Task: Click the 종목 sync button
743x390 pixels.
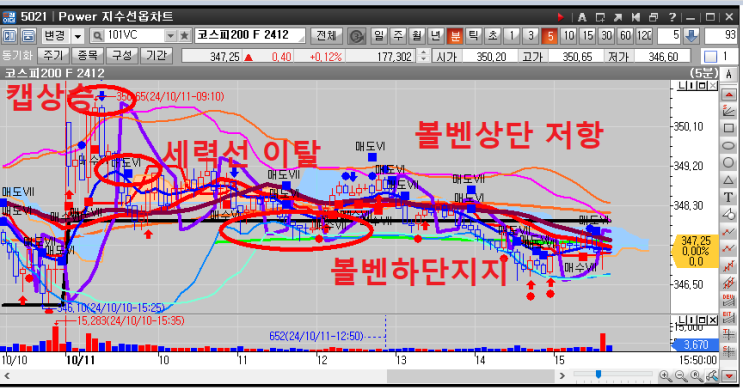Action: pos(88,56)
